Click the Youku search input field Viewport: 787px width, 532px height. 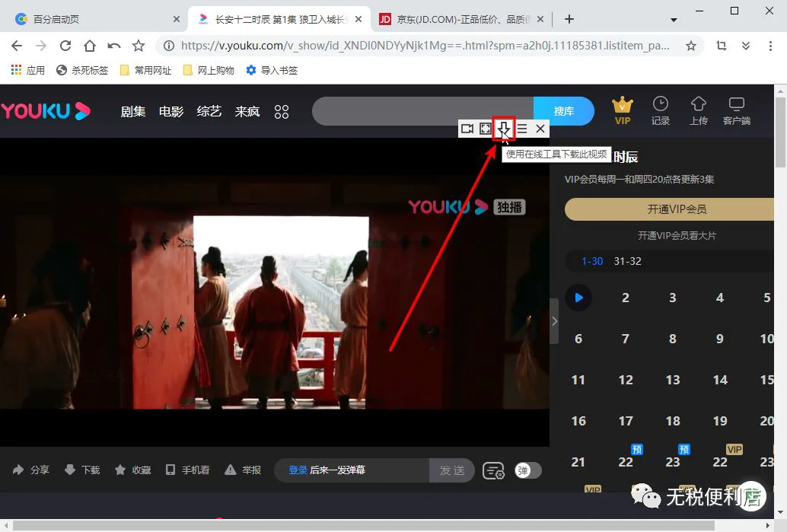422,111
